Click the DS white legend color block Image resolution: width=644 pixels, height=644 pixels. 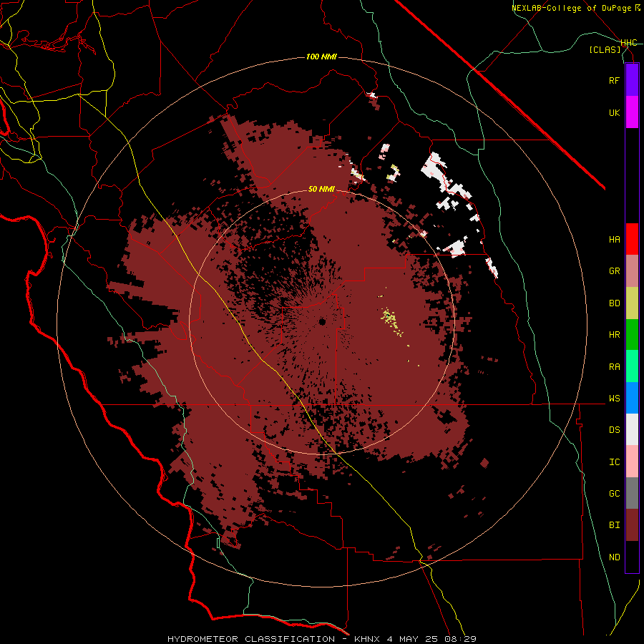[632, 429]
